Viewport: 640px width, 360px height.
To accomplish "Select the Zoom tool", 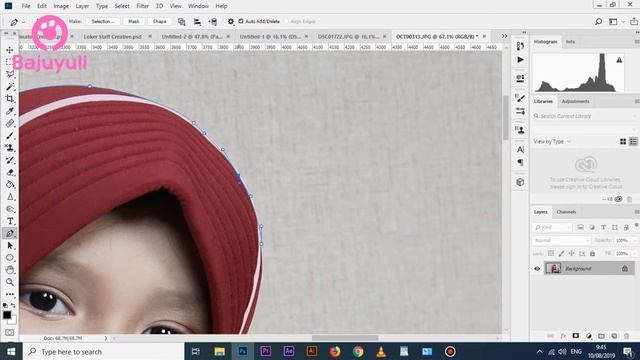I will tap(10, 282).
